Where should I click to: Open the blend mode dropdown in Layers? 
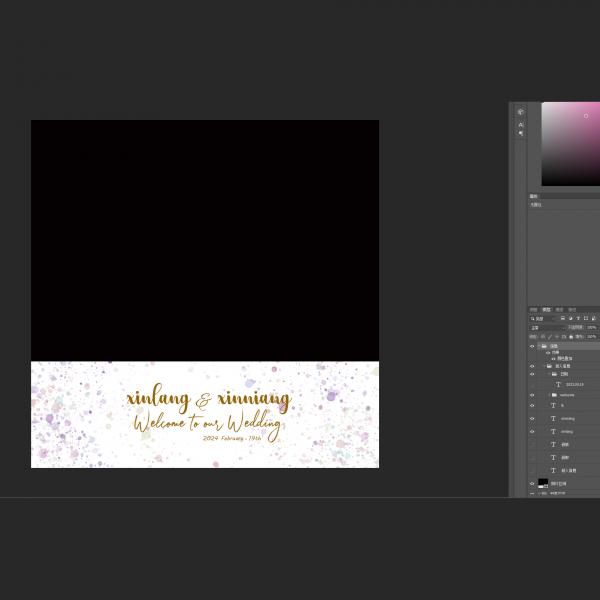546,327
